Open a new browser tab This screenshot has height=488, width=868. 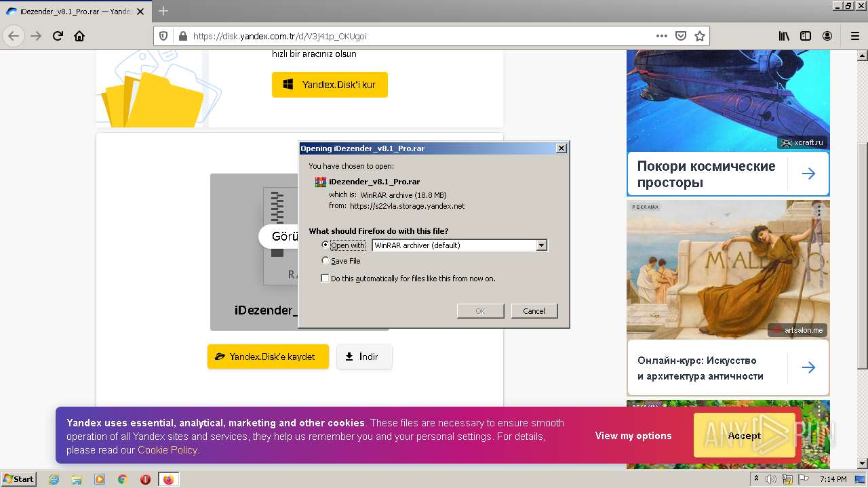click(x=163, y=11)
